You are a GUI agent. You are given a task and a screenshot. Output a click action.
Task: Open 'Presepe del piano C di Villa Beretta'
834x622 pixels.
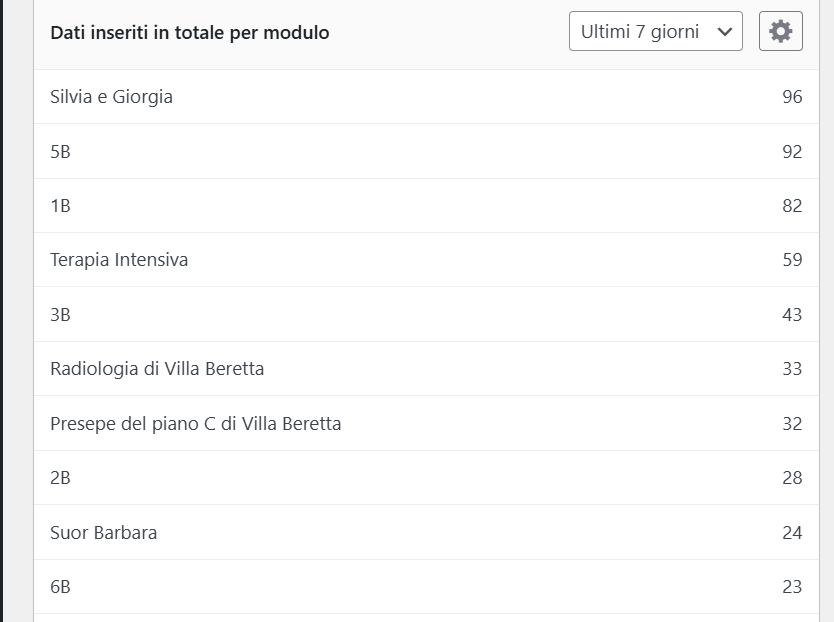click(196, 424)
